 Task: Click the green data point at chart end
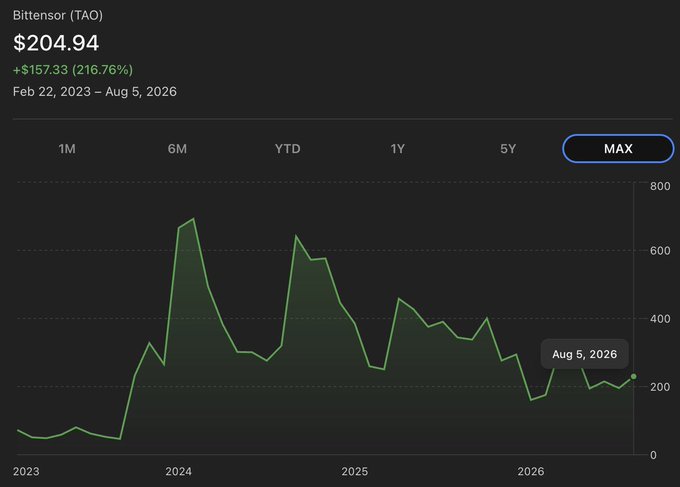634,376
